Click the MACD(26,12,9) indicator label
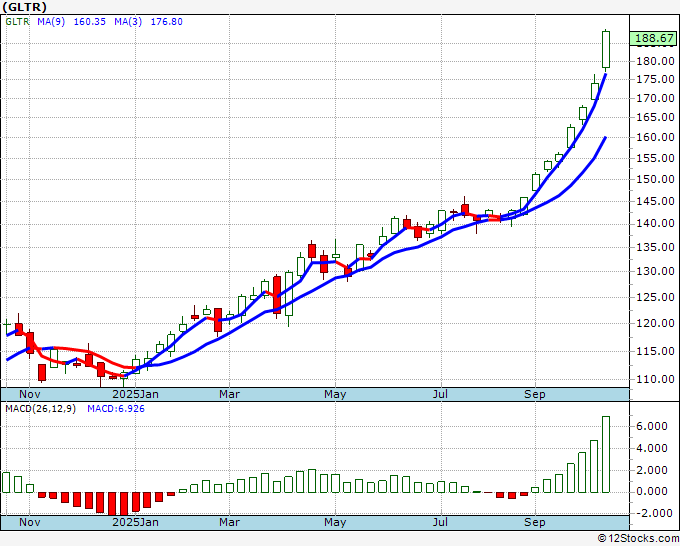The height and width of the screenshot is (546, 680). 40,409
